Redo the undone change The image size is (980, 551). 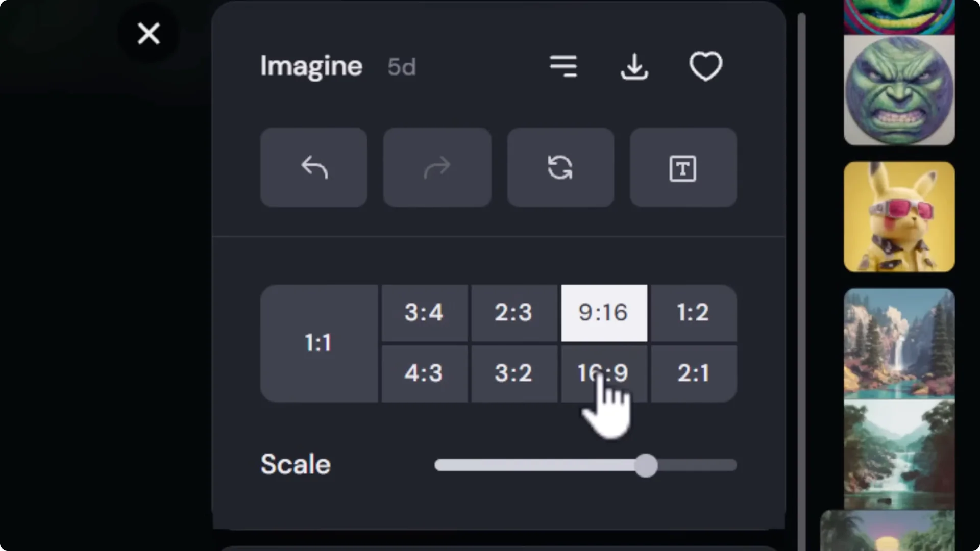click(x=437, y=167)
